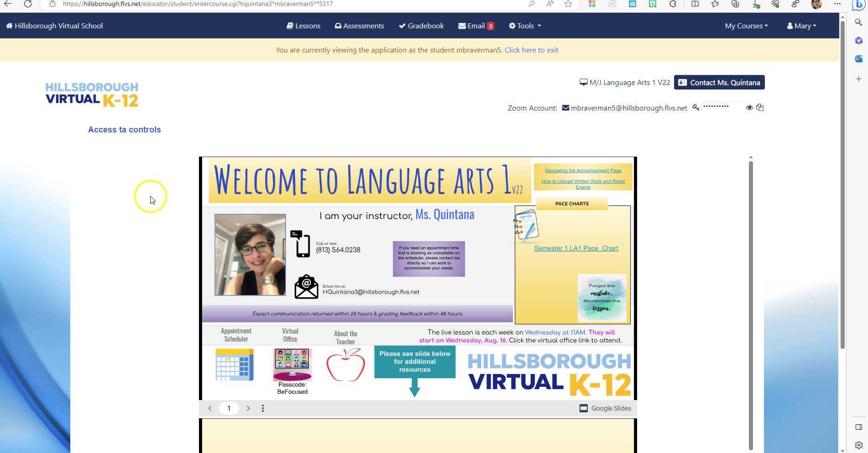Open the Lessons menu item
The height and width of the screenshot is (453, 868).
(303, 26)
